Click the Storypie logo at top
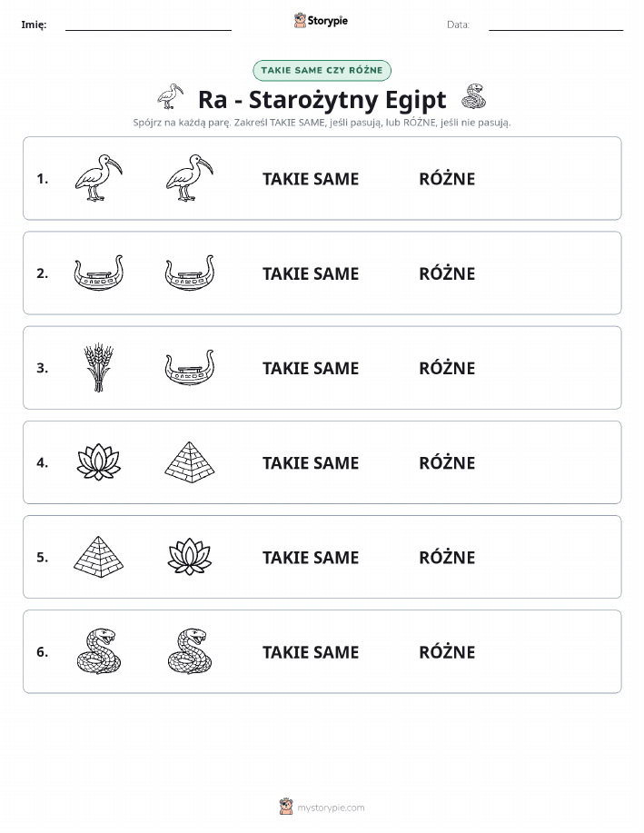The width and height of the screenshot is (644, 833). tap(321, 21)
